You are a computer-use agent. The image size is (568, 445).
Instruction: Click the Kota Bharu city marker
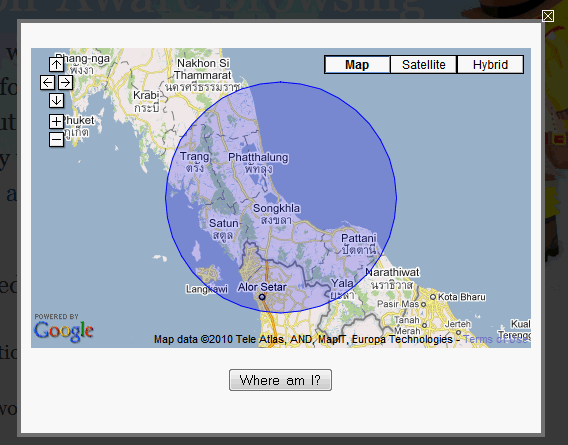433,297
